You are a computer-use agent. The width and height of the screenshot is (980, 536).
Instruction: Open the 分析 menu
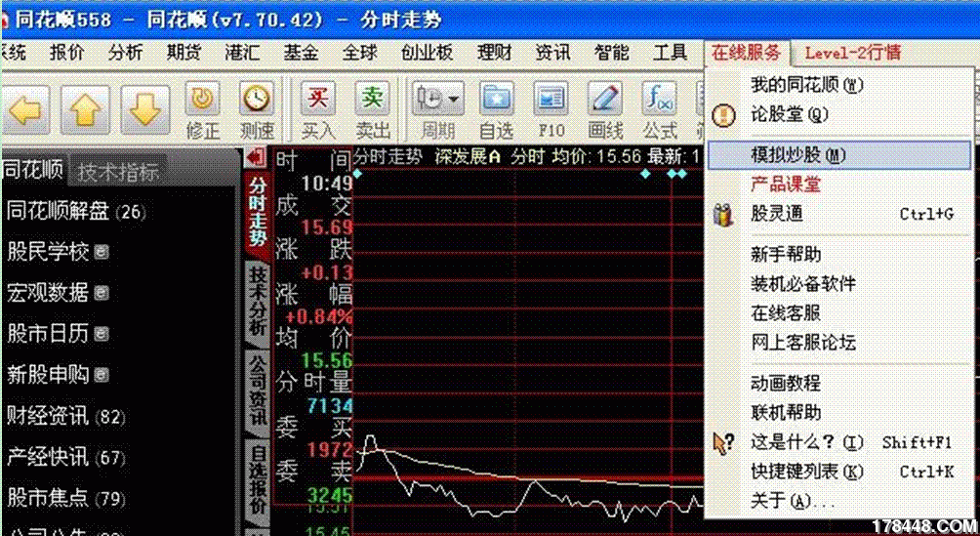point(125,53)
